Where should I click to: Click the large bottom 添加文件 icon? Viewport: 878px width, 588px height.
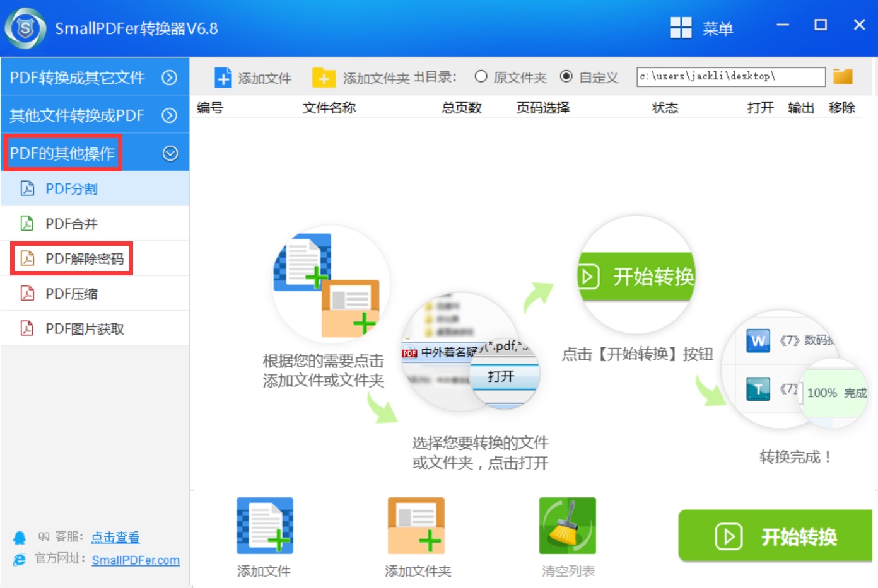(265, 526)
